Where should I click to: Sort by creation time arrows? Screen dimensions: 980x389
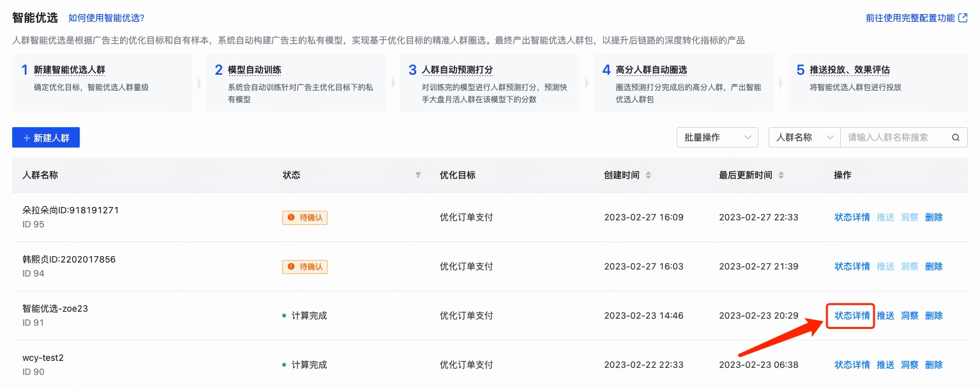coord(649,175)
